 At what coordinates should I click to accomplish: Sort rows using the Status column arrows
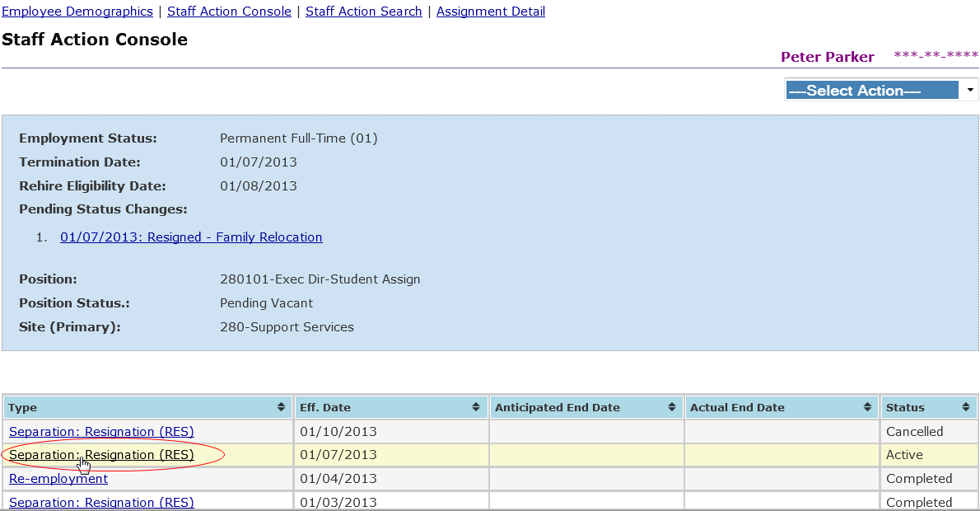(x=965, y=407)
